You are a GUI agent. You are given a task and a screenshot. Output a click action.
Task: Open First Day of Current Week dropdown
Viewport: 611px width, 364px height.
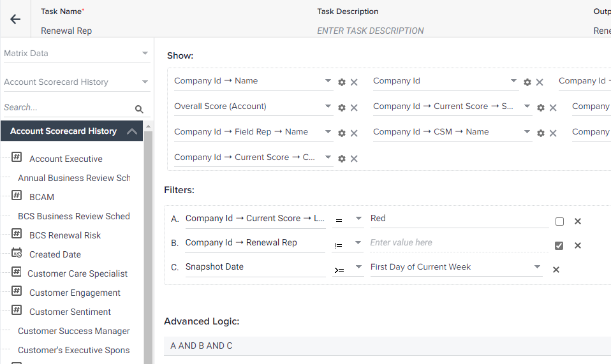click(456, 267)
